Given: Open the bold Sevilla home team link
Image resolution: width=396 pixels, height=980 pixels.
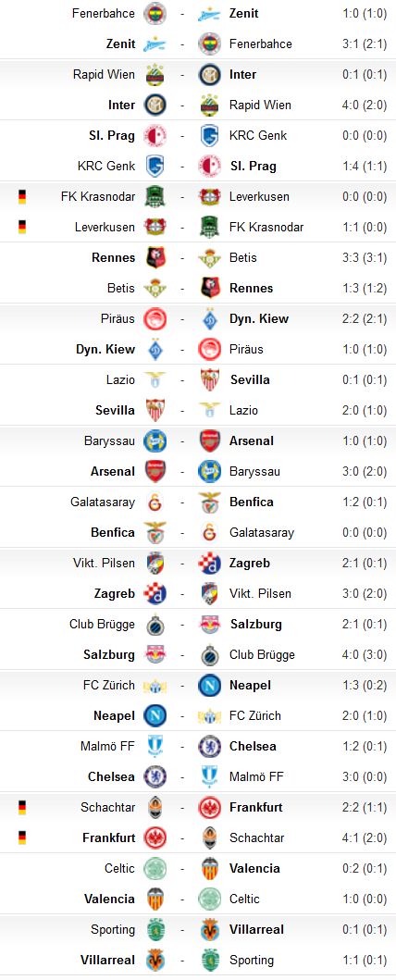Looking at the screenshot, I should (115, 411).
